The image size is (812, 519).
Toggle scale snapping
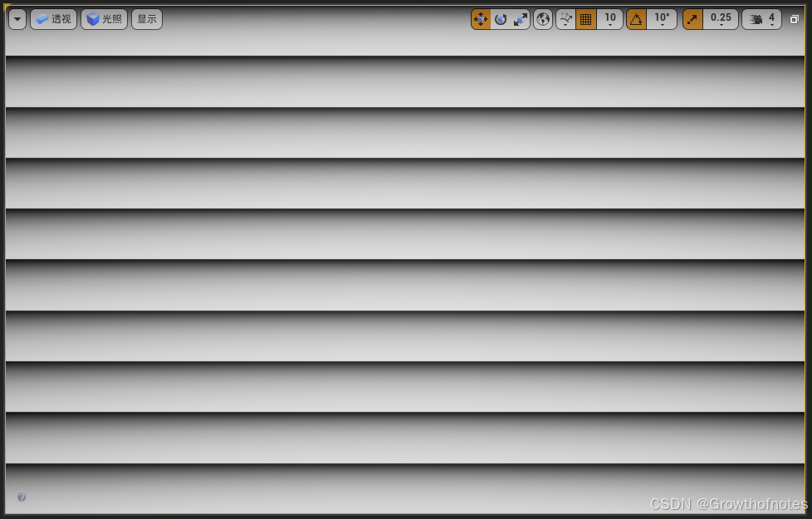click(x=692, y=19)
